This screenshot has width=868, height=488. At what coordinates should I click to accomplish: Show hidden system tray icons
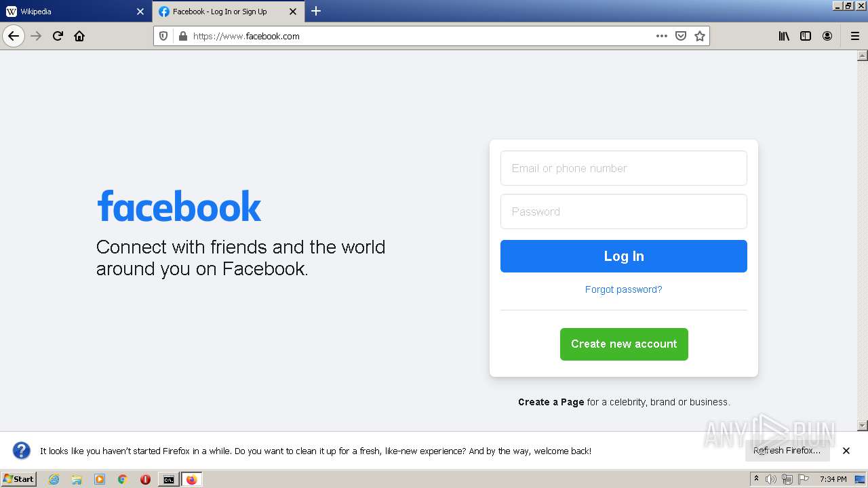(x=757, y=479)
